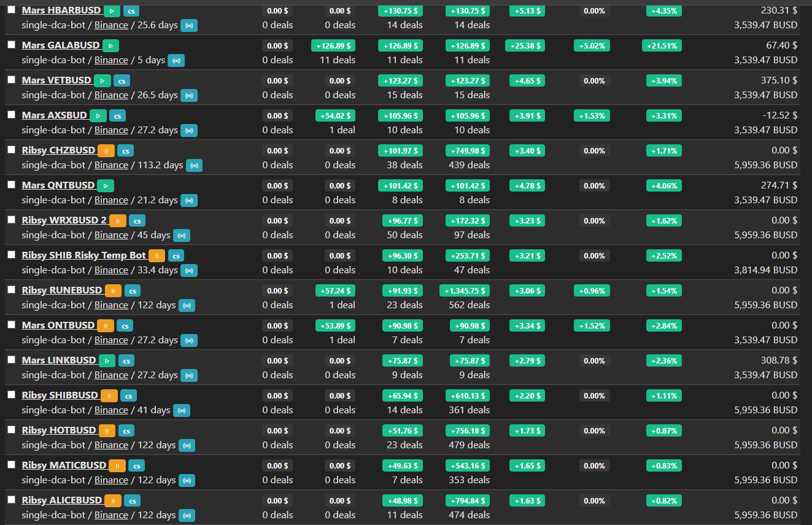Click the 230.31 $ amount
This screenshot has width=812, height=525.
pos(779,10)
